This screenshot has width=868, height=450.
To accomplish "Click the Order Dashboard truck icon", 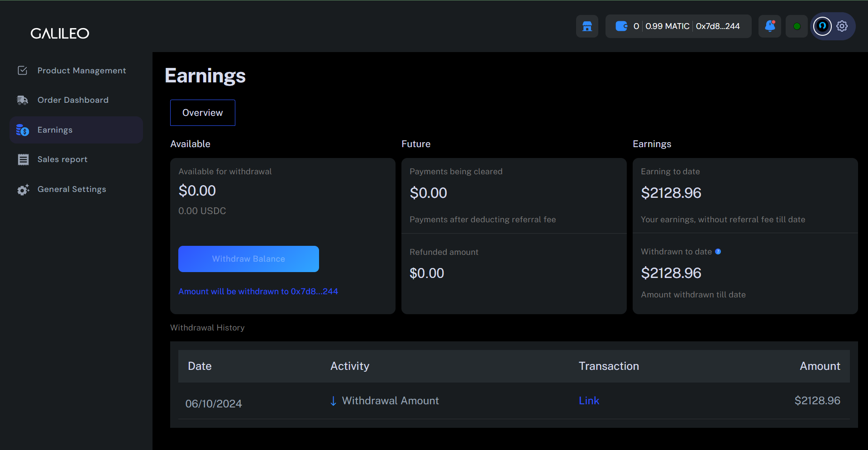I will tap(23, 100).
